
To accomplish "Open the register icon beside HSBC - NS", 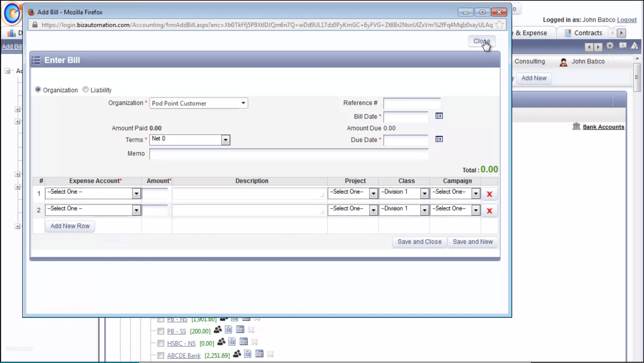I will [x=232, y=342].
